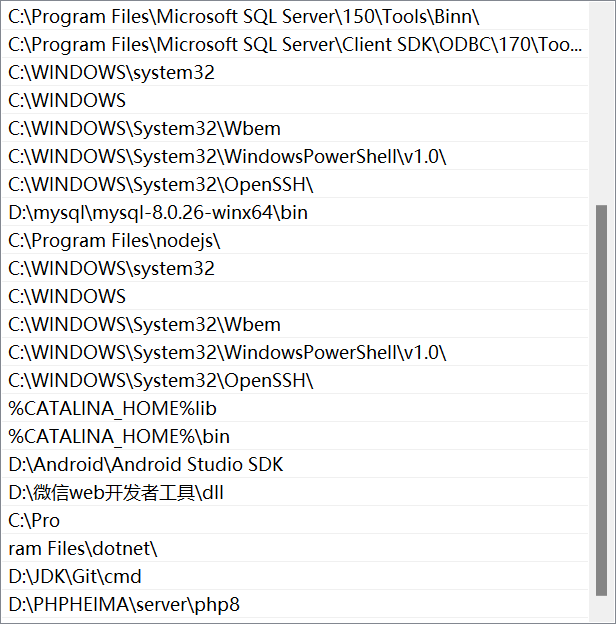Select the D:\mysql\mysql-8.0.26-winx64\bin entry
This screenshot has width=616, height=624.
coord(295,212)
